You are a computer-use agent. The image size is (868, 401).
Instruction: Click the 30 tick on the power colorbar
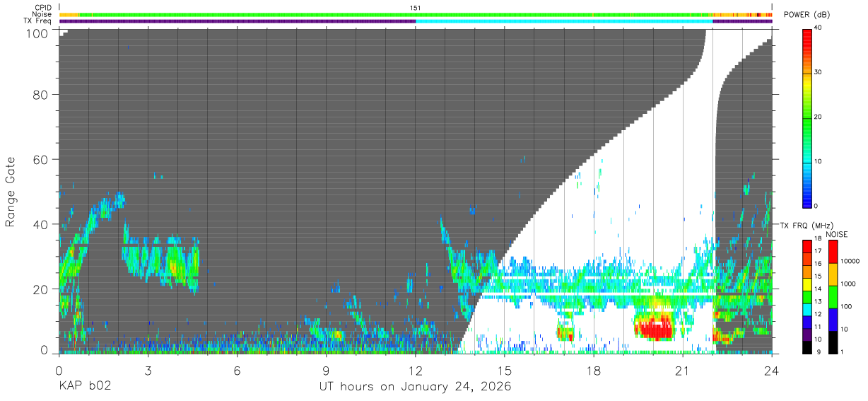818,73
